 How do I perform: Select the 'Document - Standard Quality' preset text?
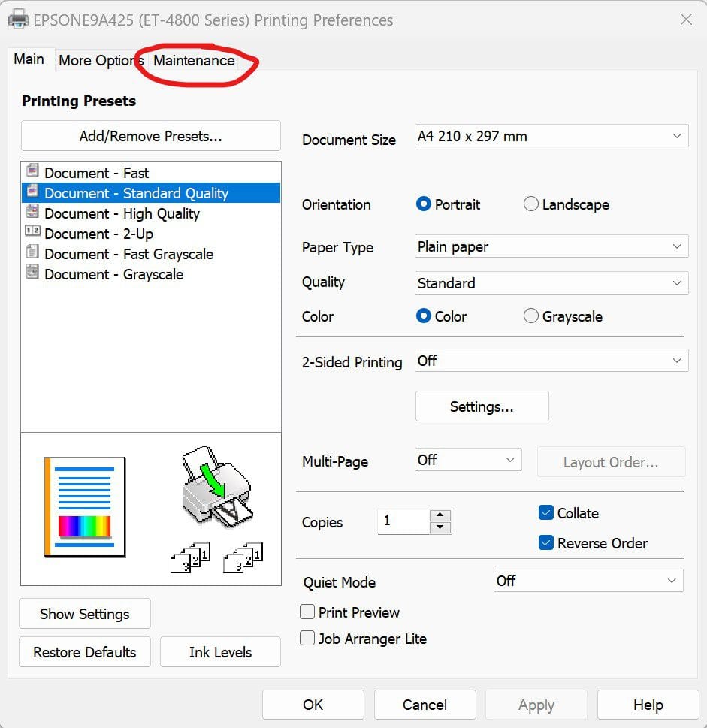click(x=137, y=193)
